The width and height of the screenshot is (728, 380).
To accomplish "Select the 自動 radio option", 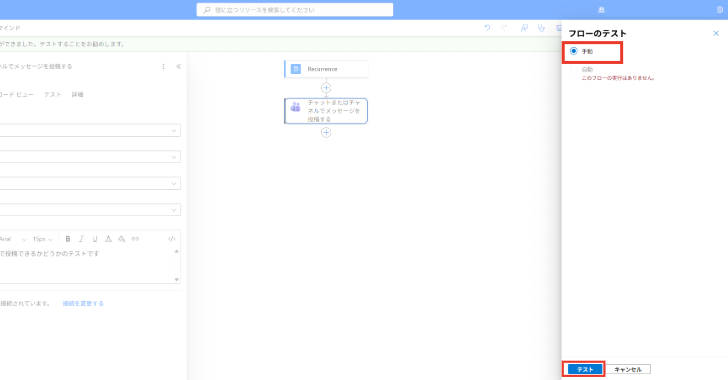I will click(574, 69).
